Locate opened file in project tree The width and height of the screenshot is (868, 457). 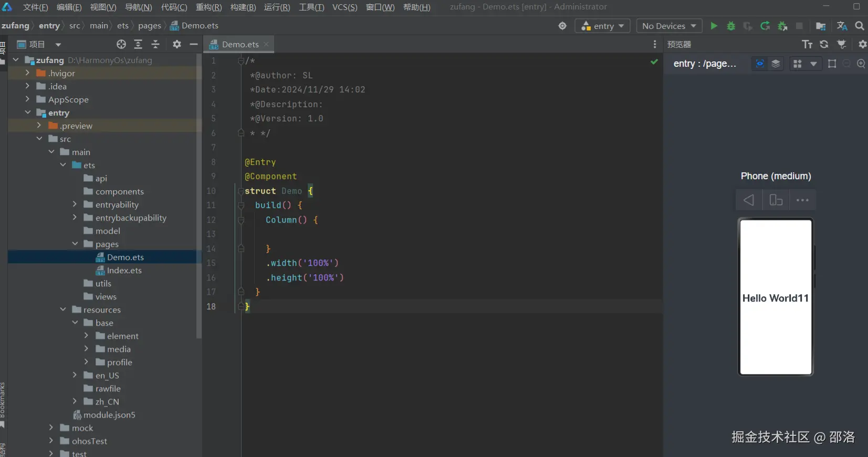click(x=121, y=45)
